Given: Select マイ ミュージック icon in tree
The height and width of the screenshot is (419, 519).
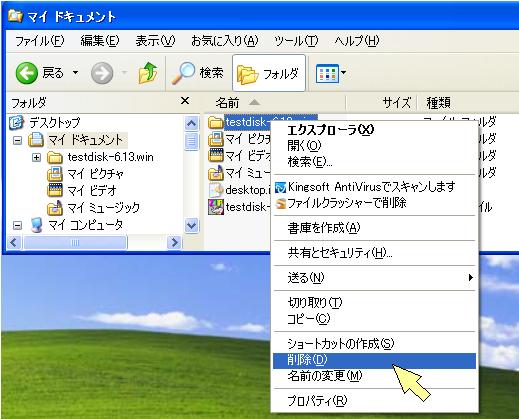Looking at the screenshot, I should tap(55, 208).
